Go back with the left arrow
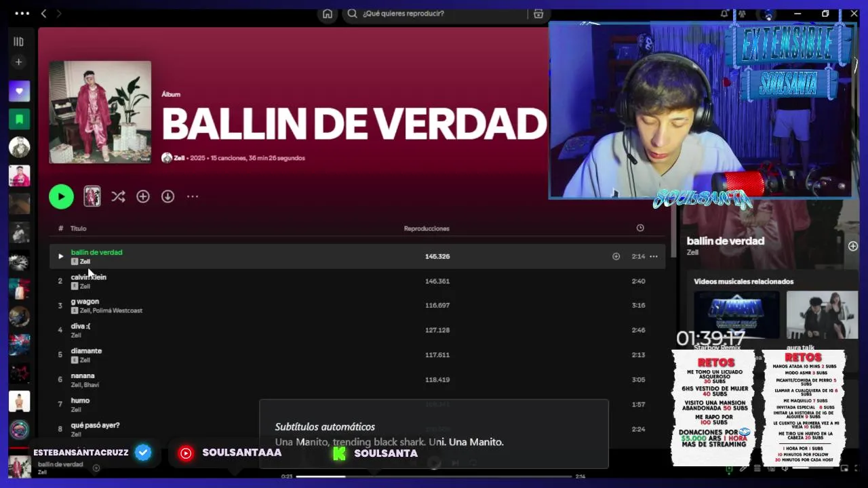 click(x=43, y=14)
